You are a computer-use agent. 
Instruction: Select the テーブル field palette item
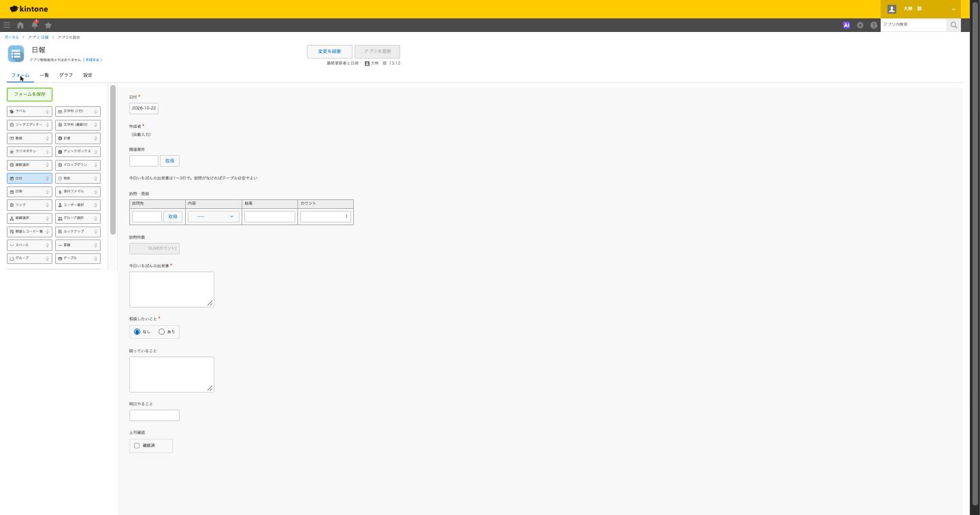coord(78,258)
